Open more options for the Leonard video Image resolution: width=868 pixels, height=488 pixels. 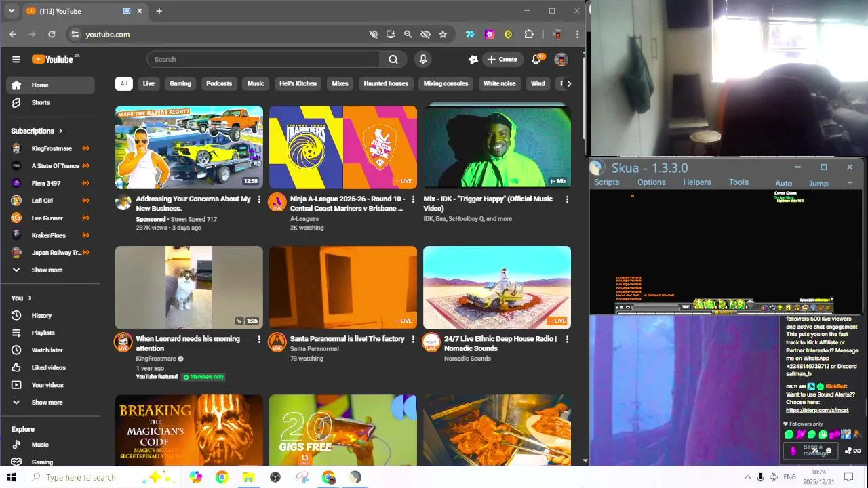click(258, 340)
